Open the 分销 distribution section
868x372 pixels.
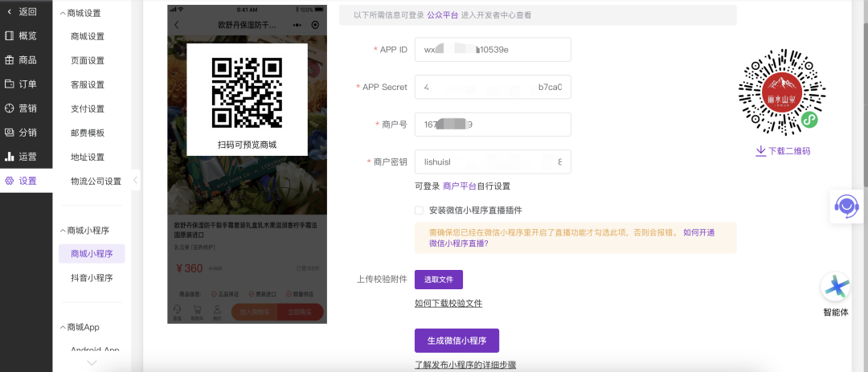pyautogui.click(x=26, y=133)
